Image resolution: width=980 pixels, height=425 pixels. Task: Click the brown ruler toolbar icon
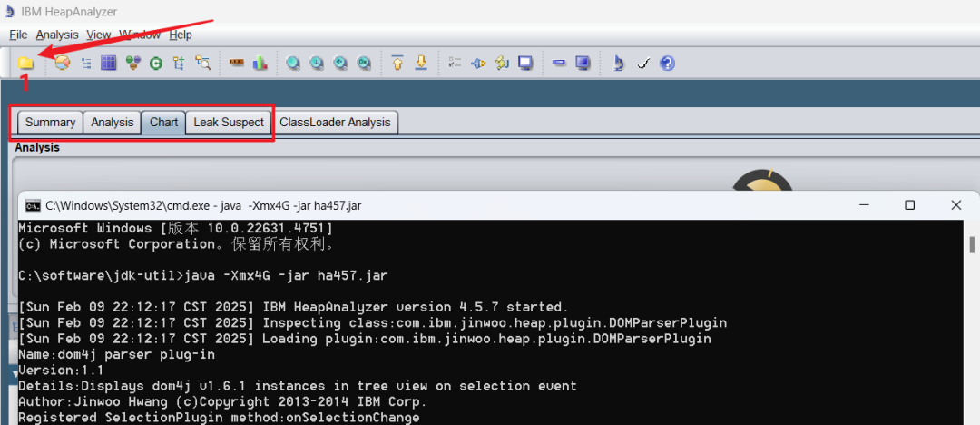pyautogui.click(x=236, y=63)
